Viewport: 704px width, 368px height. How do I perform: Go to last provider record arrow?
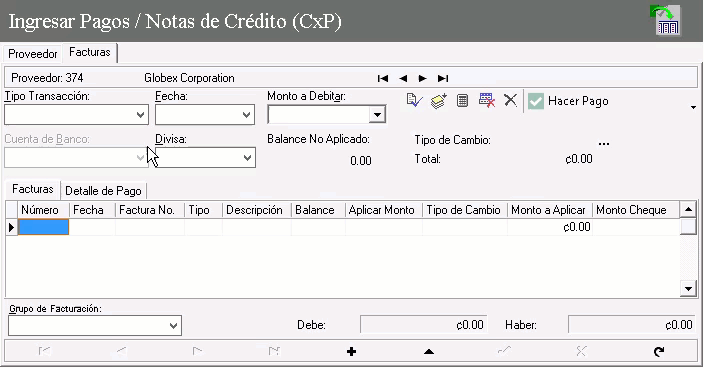[443, 79]
